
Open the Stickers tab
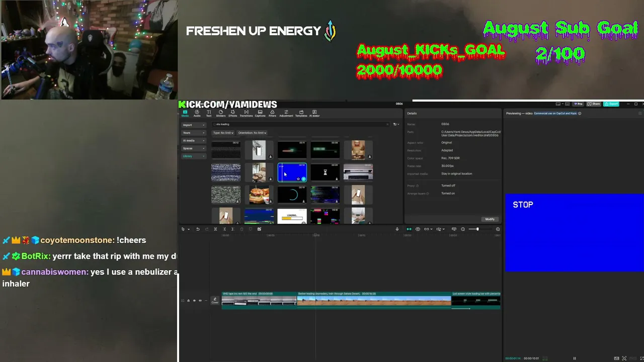coord(221,114)
